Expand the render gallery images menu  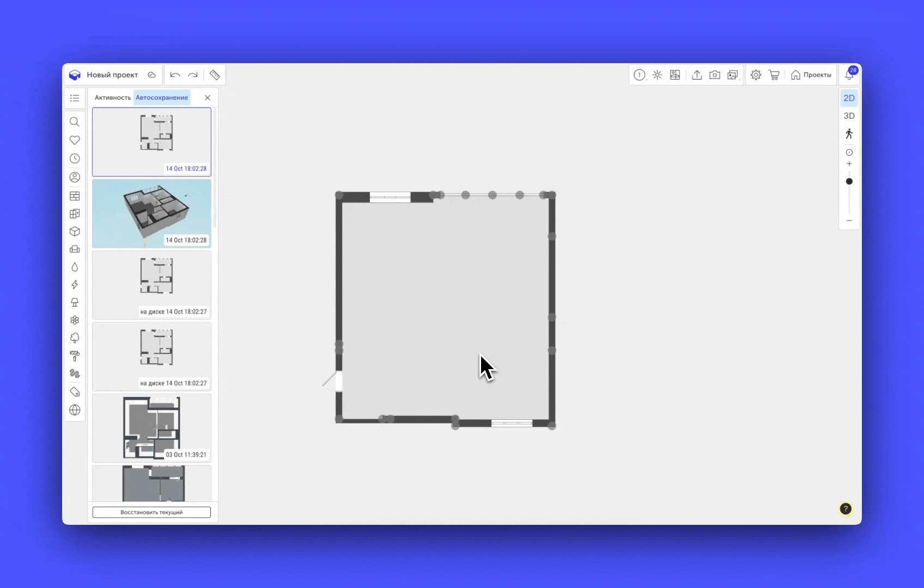click(x=733, y=75)
